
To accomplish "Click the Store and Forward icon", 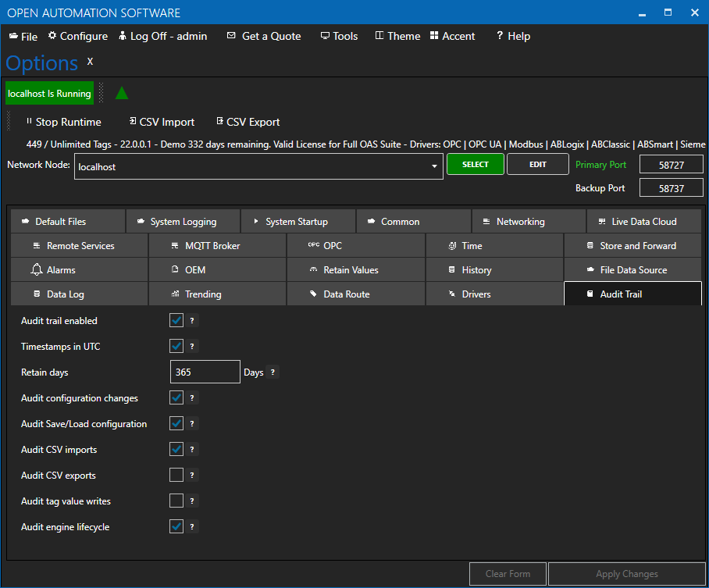I will pyautogui.click(x=590, y=246).
